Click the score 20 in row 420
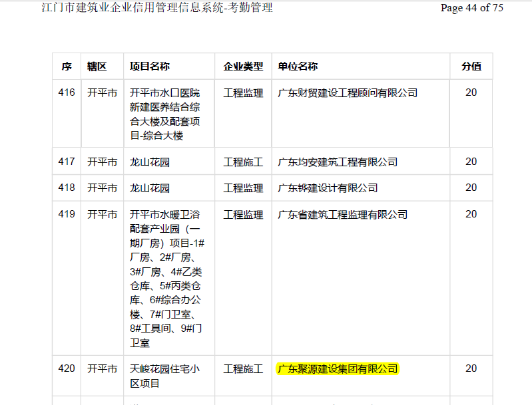Screen dimensions: 532x405 (x=471, y=368)
